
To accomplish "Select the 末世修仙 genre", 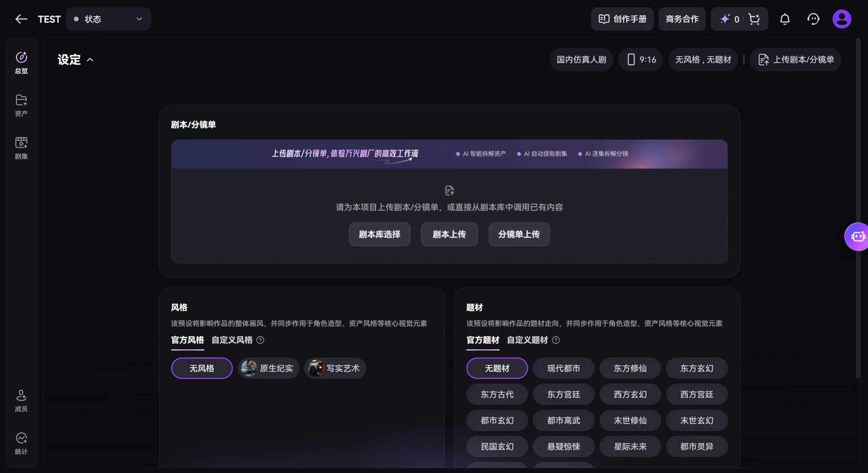I will click(630, 420).
